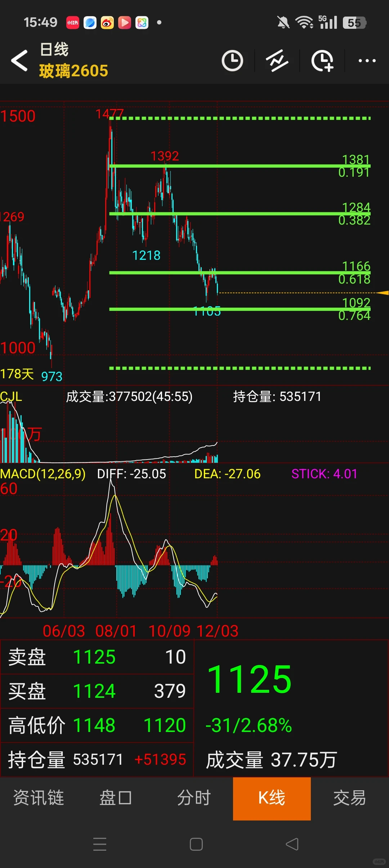Switch to the 分时 tab
This screenshot has height=868, width=389.
(194, 797)
